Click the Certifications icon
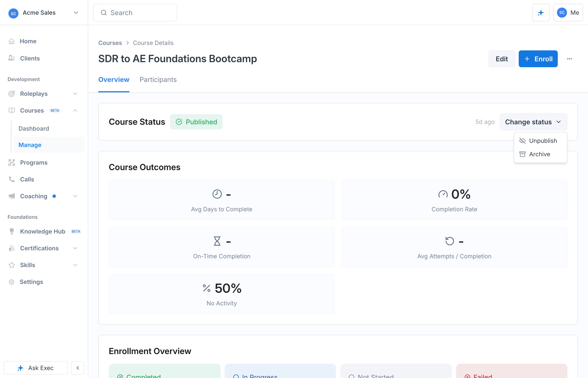Screen dimensions: 588x378 (x=12, y=248)
